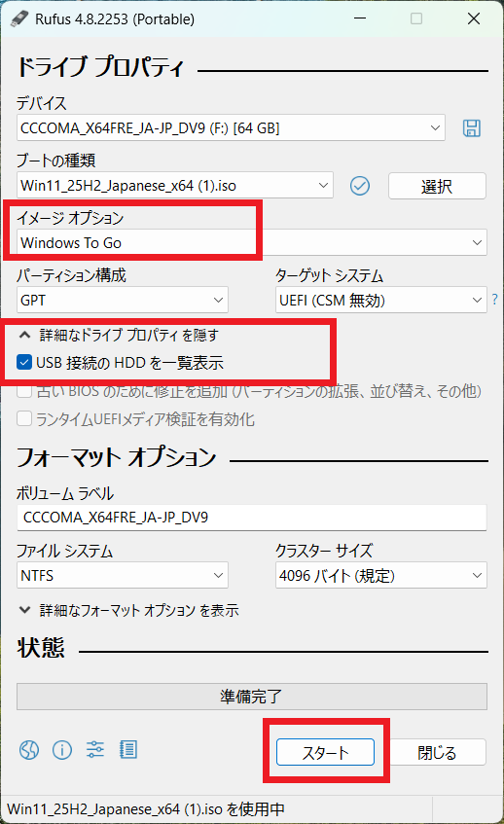Click the 準備完了 progress bar
Screen dimensions: 504x824
click(252, 697)
